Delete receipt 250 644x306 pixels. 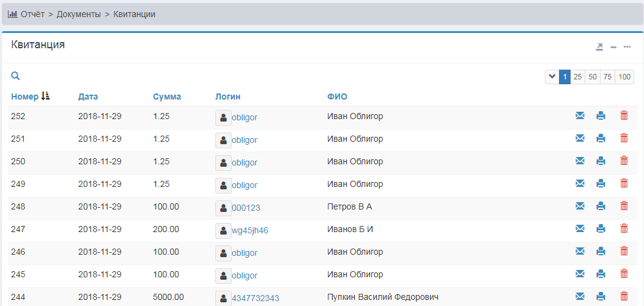pos(624,161)
